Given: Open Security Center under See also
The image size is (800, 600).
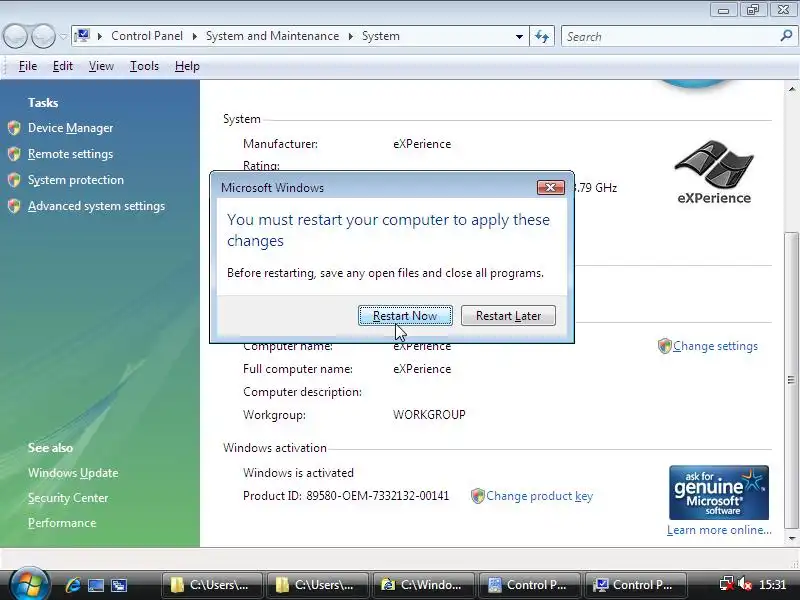Looking at the screenshot, I should coord(68,498).
